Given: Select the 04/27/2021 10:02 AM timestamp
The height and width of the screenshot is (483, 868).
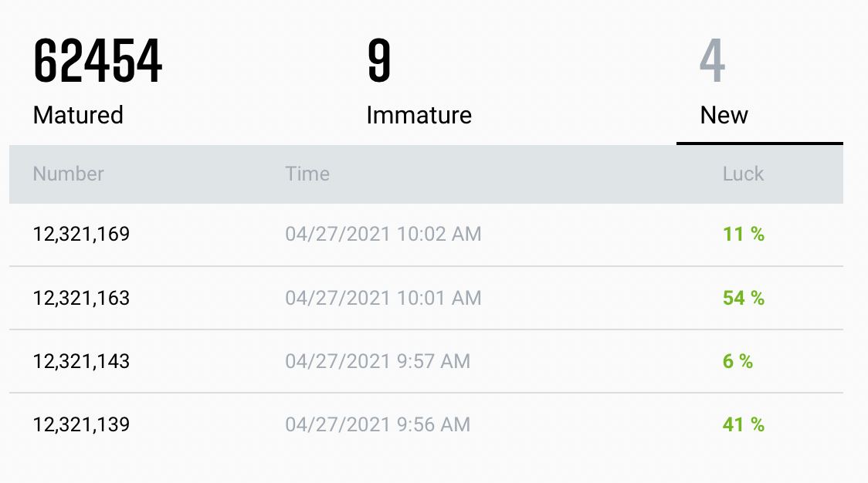Looking at the screenshot, I should pyautogui.click(x=383, y=234).
